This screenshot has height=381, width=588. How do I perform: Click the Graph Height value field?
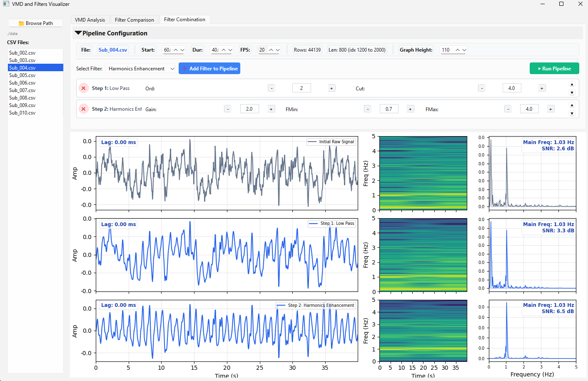point(447,50)
